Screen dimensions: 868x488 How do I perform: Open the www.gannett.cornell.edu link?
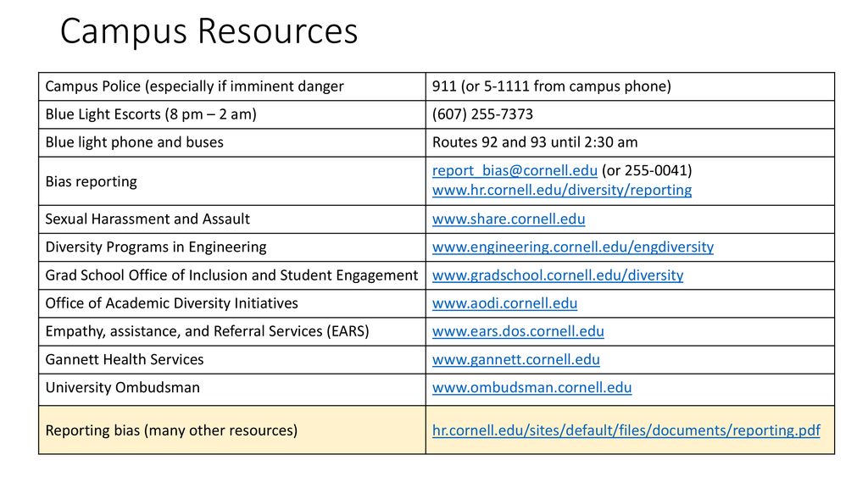click(515, 359)
